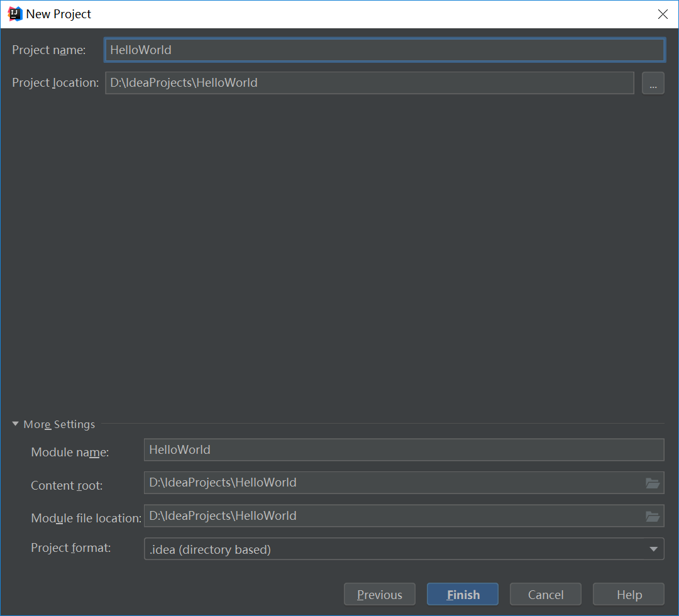Image resolution: width=679 pixels, height=616 pixels.
Task: Click the Module name input field
Action: [404, 450]
